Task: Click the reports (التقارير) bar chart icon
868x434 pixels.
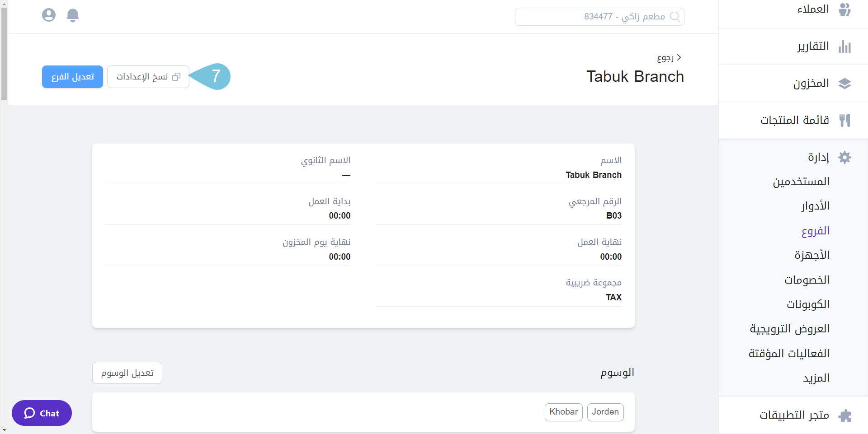Action: (x=844, y=47)
